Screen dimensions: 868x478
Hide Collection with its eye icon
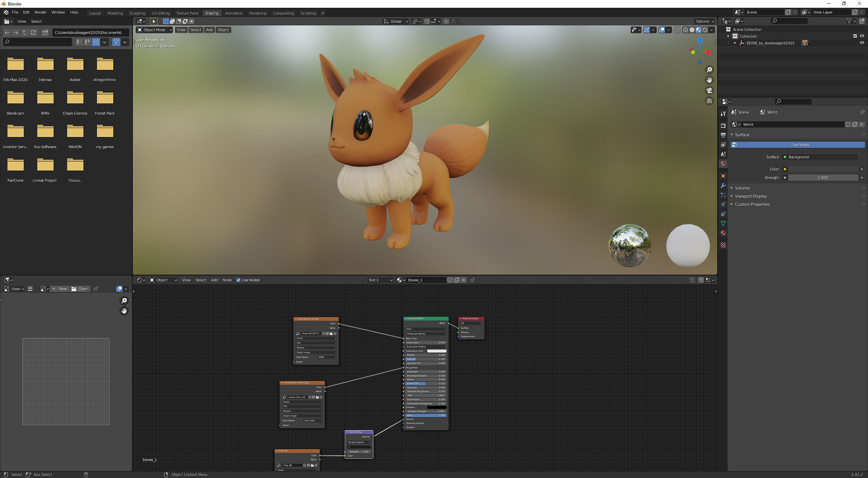pos(862,36)
